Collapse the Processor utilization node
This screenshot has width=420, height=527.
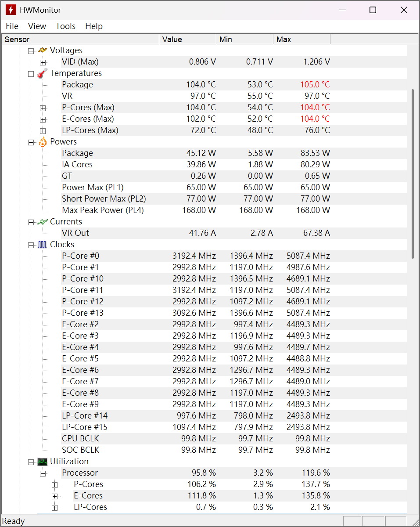tap(43, 473)
